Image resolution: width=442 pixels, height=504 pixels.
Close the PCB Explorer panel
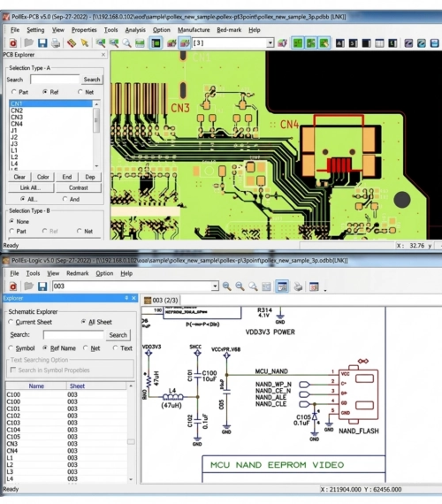tap(103, 55)
